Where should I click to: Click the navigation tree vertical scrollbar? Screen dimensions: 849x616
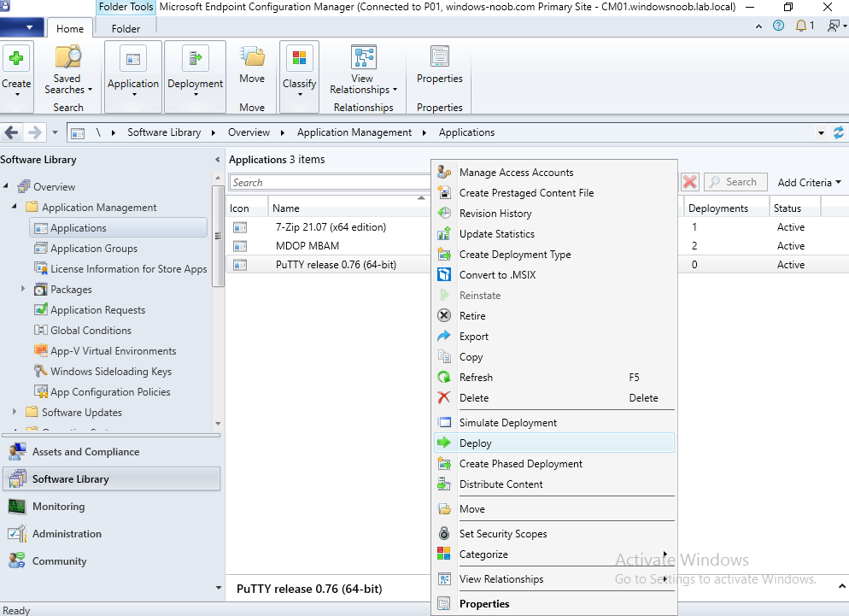point(218,236)
